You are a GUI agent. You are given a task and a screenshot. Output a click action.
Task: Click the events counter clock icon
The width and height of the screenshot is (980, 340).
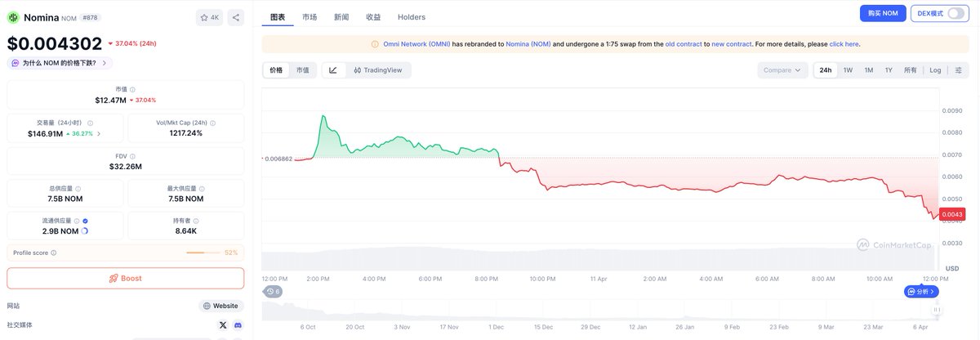coord(273,291)
